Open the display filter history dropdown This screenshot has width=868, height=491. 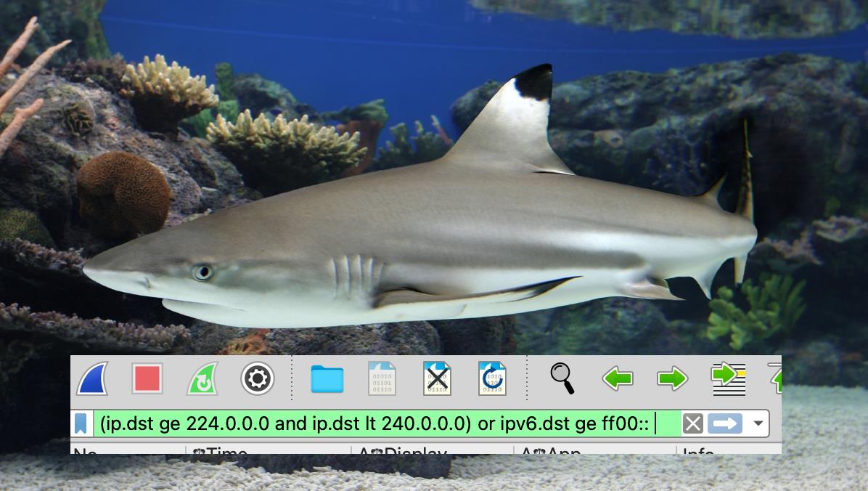758,424
